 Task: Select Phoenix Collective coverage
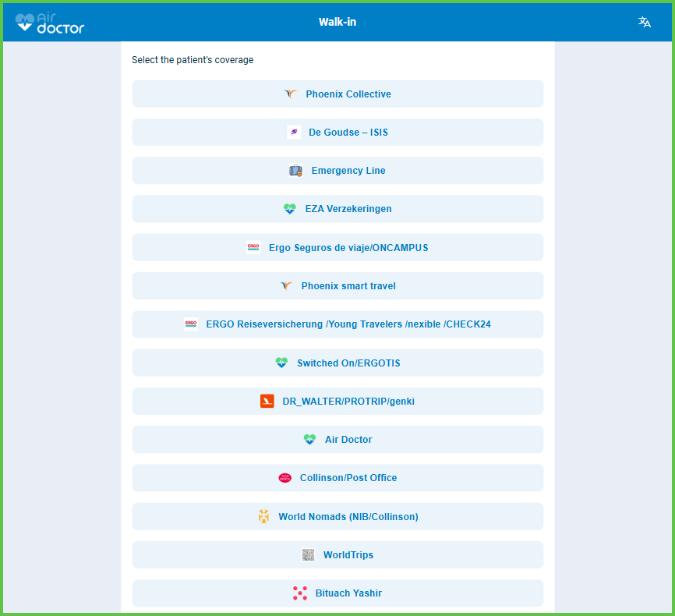coord(337,94)
